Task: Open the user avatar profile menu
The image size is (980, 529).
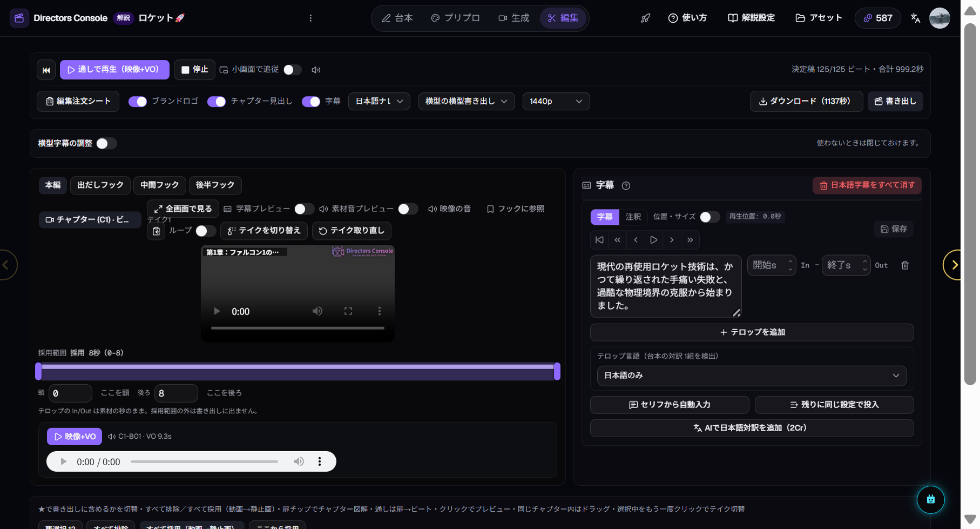Action: 940,18
